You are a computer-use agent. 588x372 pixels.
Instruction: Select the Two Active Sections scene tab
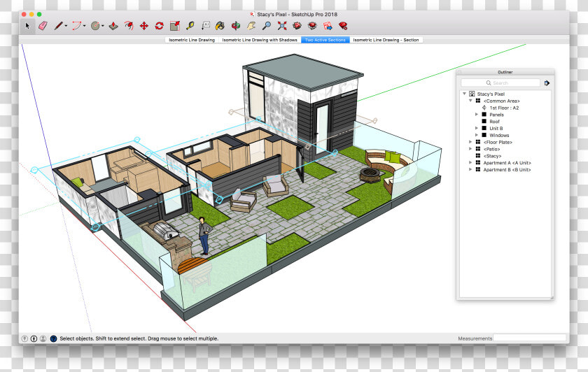pyautogui.click(x=325, y=40)
